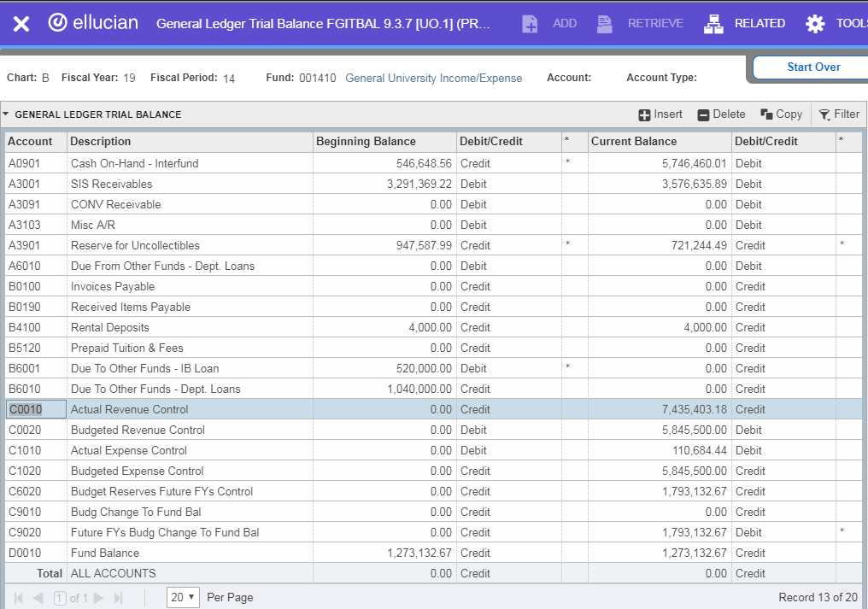Select the C0010 account field
The height and width of the screenshot is (609, 868).
pyautogui.click(x=36, y=409)
